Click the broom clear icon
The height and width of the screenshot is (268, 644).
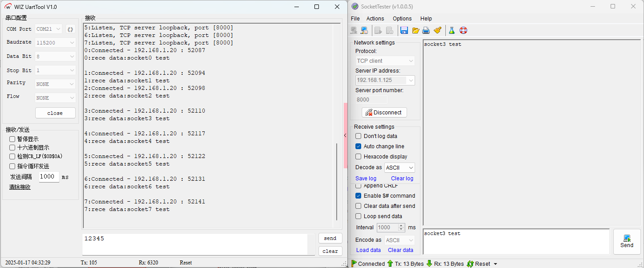point(437,31)
